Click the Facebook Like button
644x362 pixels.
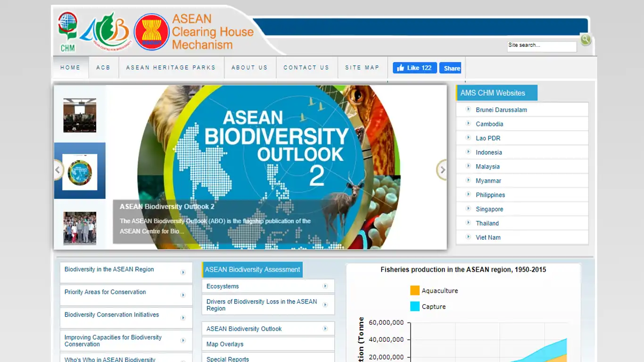pyautogui.click(x=415, y=68)
